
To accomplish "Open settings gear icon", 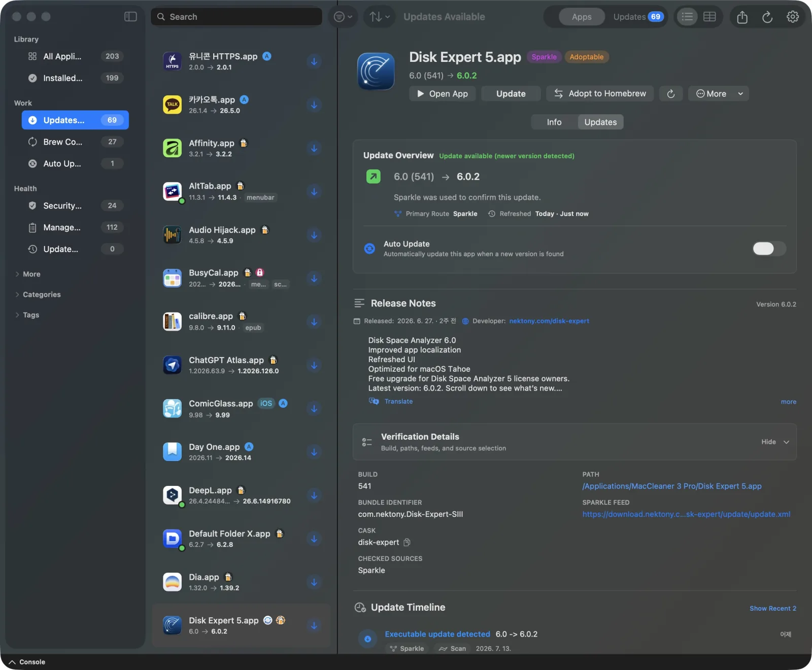I will [792, 17].
